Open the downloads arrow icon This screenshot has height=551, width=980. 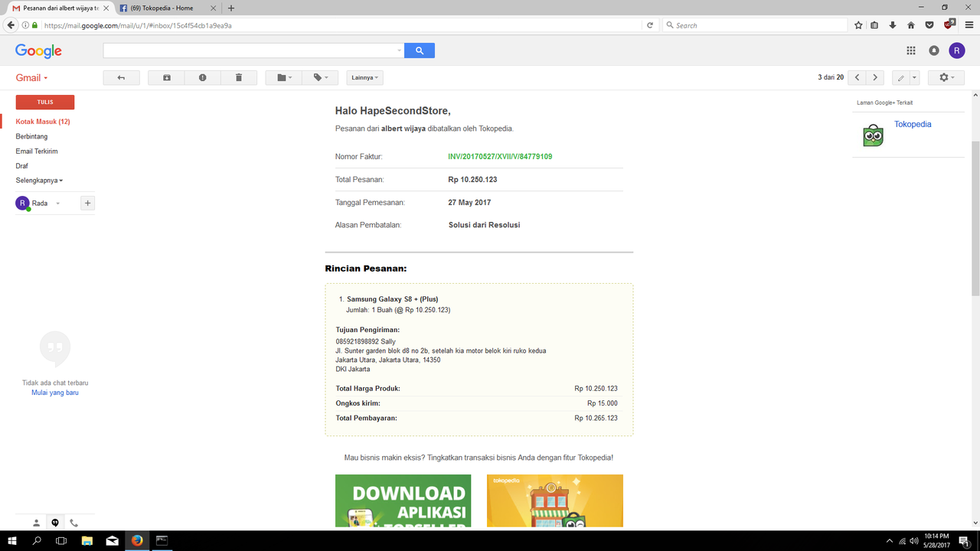893,25
